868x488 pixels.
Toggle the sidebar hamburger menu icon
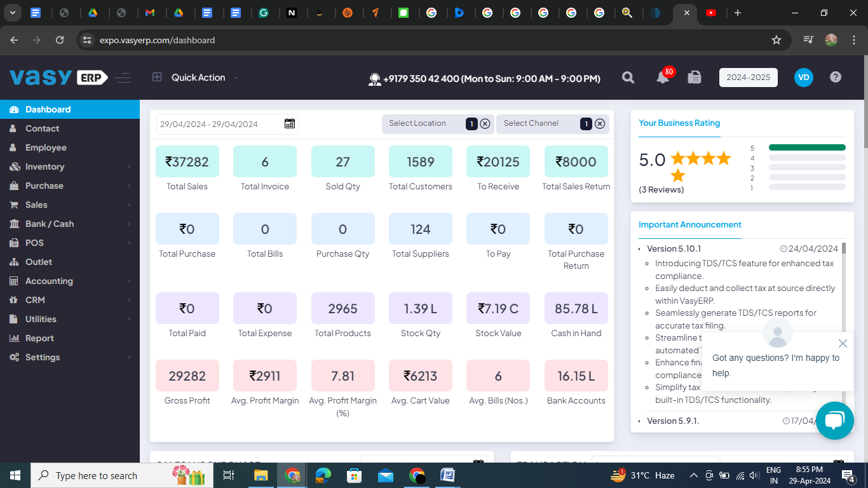(122, 78)
